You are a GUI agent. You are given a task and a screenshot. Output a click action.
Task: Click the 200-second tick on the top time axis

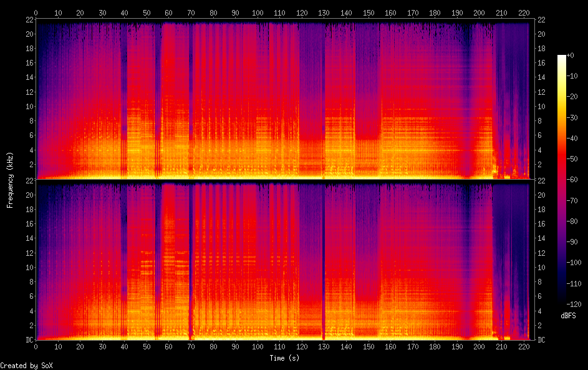[x=479, y=12]
